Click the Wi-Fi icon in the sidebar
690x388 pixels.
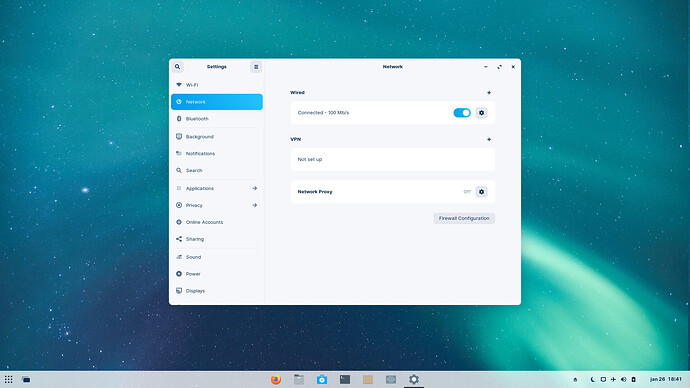coord(179,84)
